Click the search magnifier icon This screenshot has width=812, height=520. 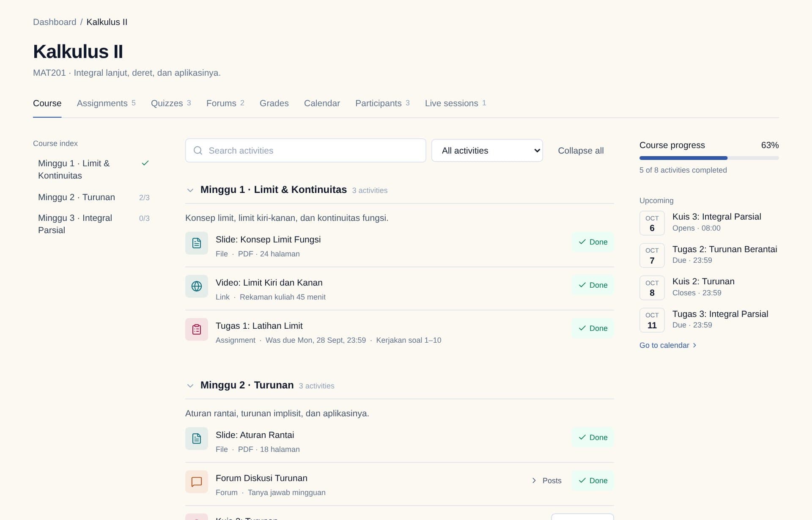[198, 151]
